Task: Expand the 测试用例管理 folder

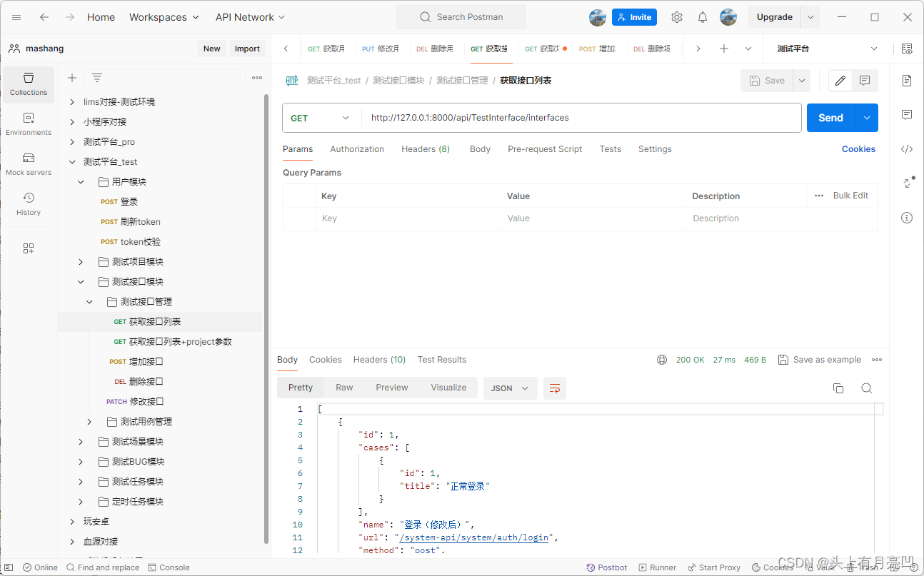Action: click(x=89, y=422)
